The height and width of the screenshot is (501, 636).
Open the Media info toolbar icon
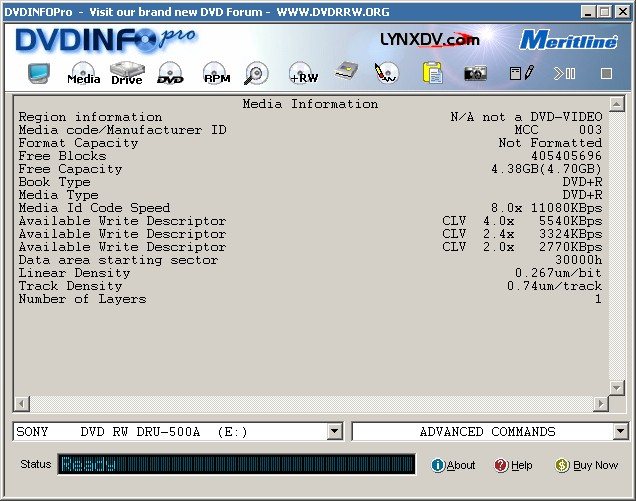click(84, 73)
